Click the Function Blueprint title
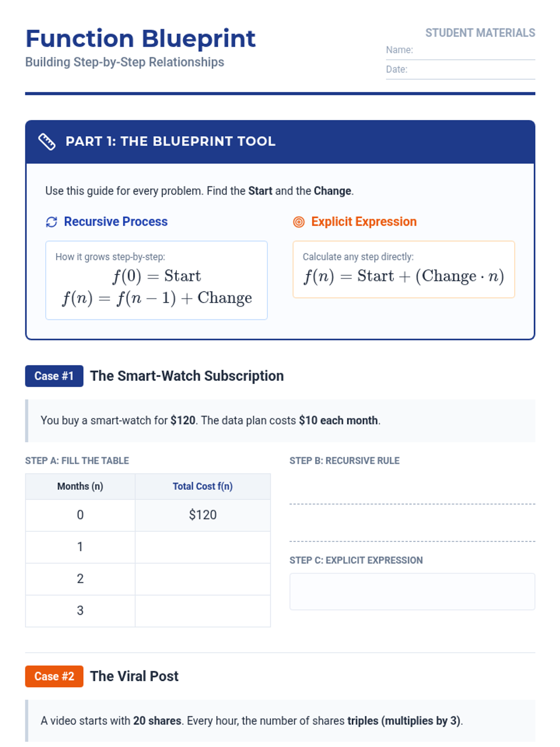The height and width of the screenshot is (747, 560). [x=140, y=39]
